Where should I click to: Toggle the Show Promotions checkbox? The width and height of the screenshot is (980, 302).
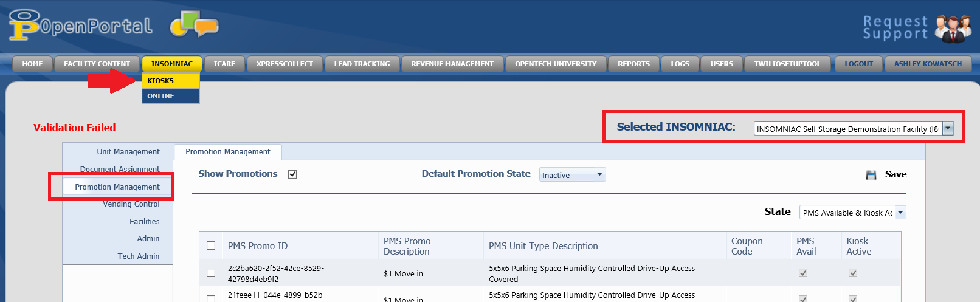[292, 174]
